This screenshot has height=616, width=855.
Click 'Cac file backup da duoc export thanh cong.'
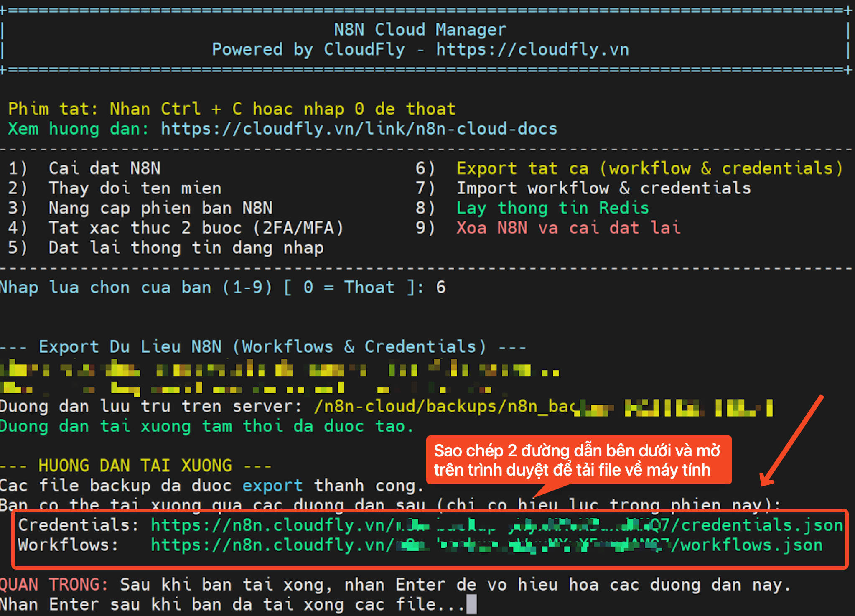[x=212, y=486]
